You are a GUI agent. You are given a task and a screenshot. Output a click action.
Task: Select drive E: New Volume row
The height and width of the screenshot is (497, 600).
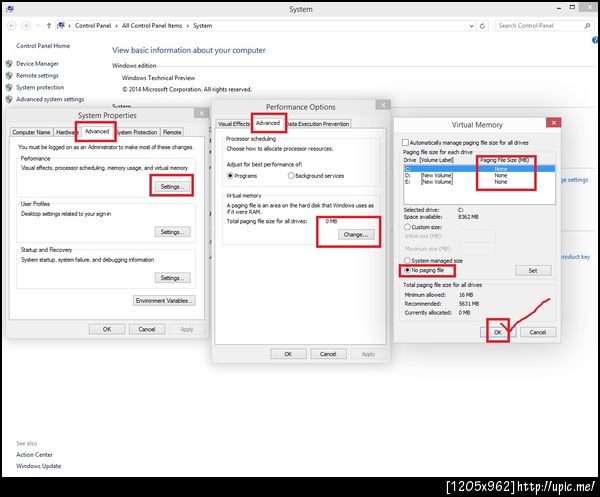pos(479,182)
